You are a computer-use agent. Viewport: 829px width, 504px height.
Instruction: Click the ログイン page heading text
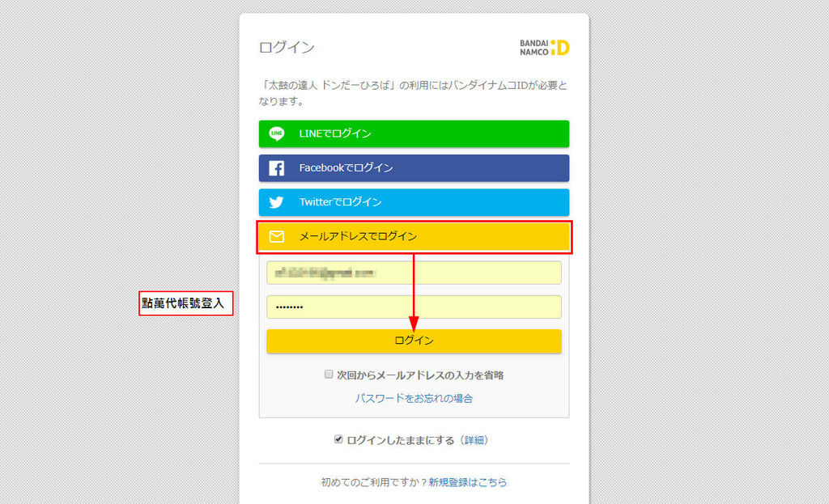[287, 48]
